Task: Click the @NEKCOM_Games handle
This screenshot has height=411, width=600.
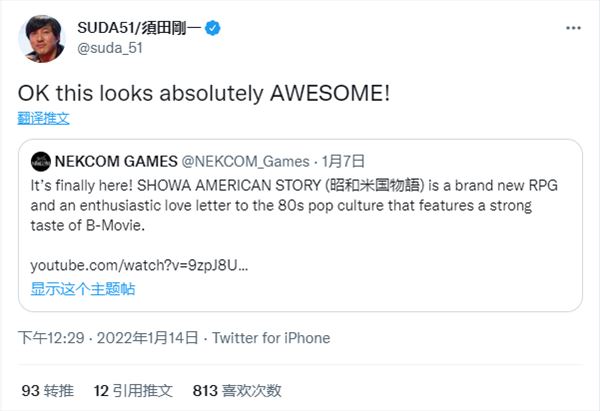Action: (x=245, y=161)
